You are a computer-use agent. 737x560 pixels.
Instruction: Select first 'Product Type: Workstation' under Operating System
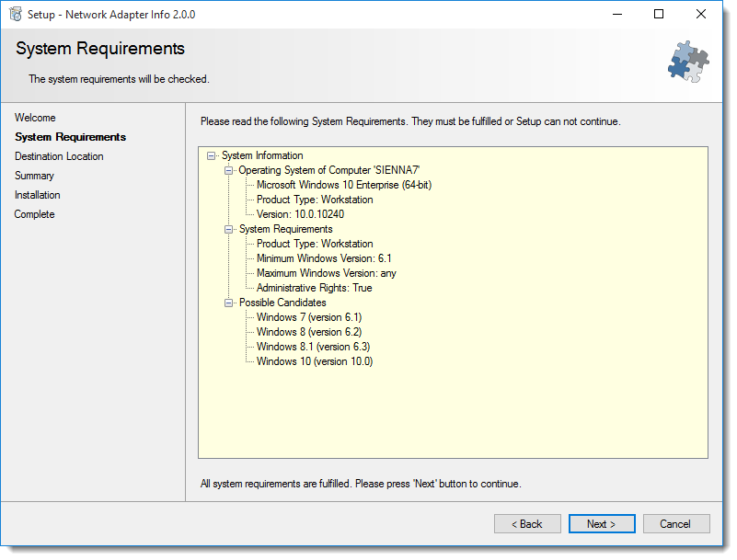pyautogui.click(x=315, y=200)
